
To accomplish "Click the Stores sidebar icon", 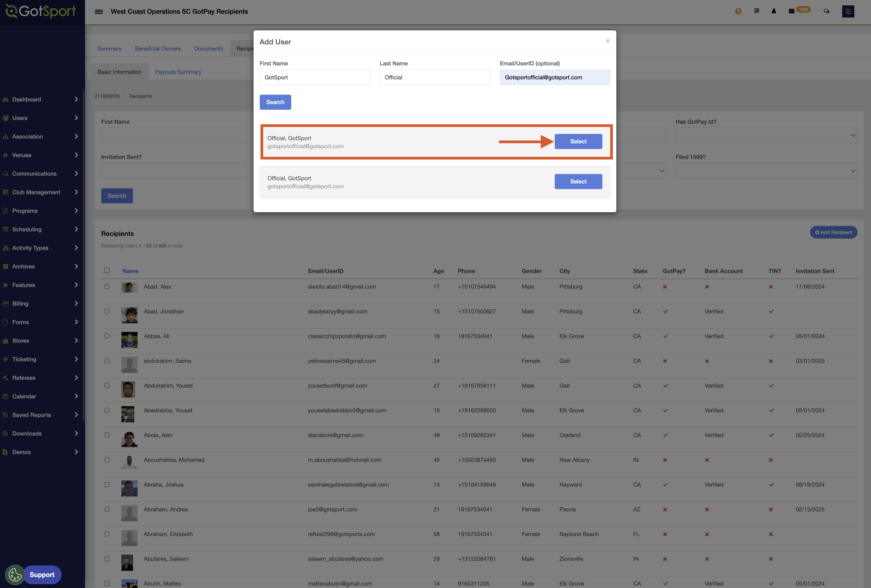I will click(5, 341).
